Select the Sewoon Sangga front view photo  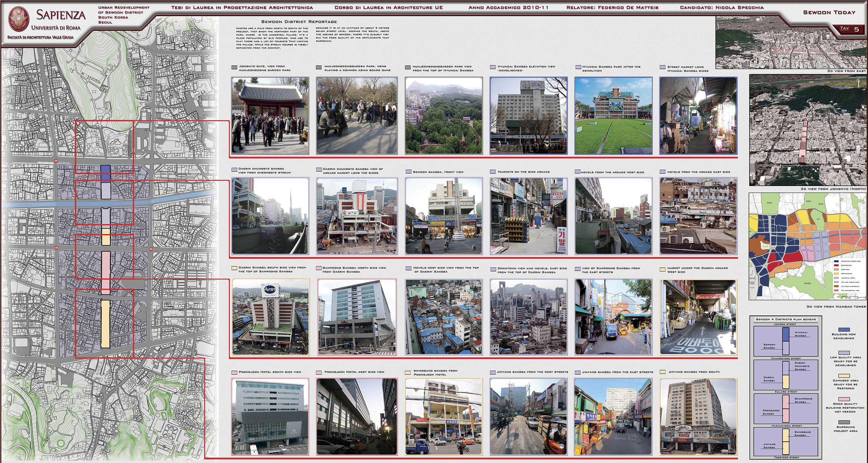coord(444,216)
